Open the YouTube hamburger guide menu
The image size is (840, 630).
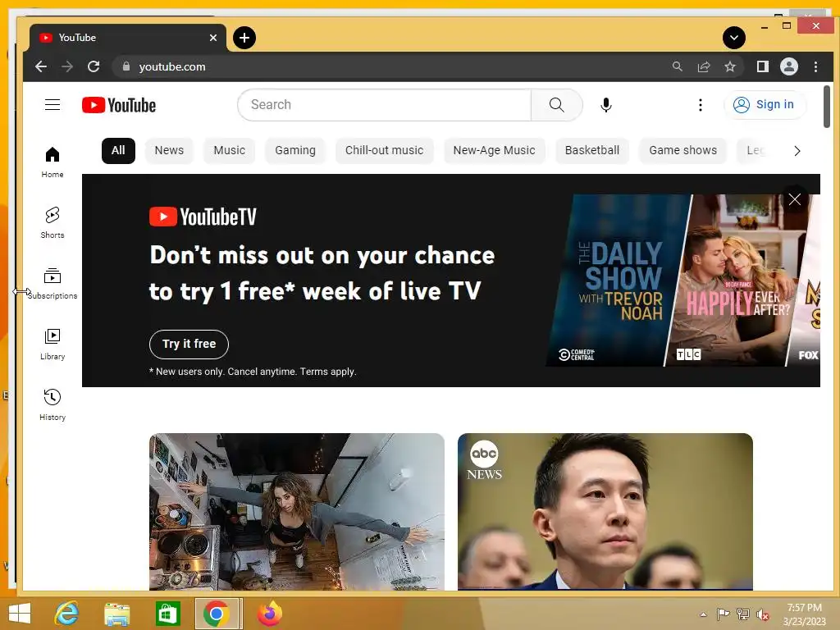click(52, 104)
